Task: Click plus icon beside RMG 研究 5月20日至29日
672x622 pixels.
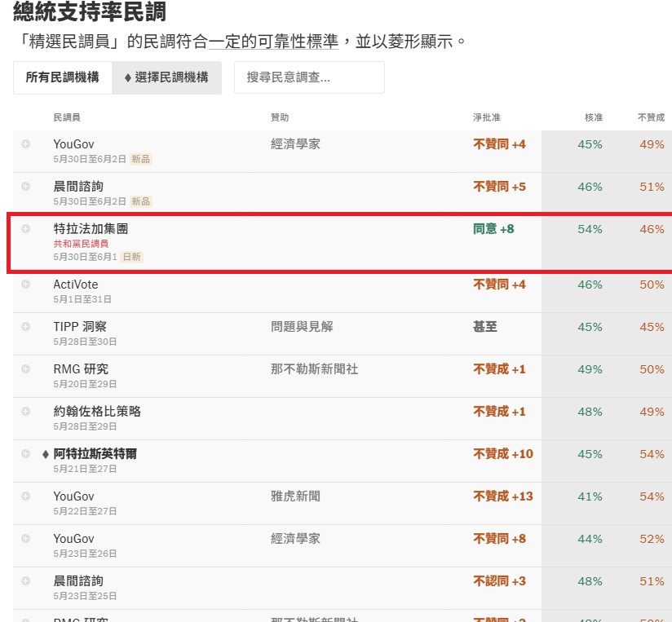Action: pyautogui.click(x=26, y=368)
